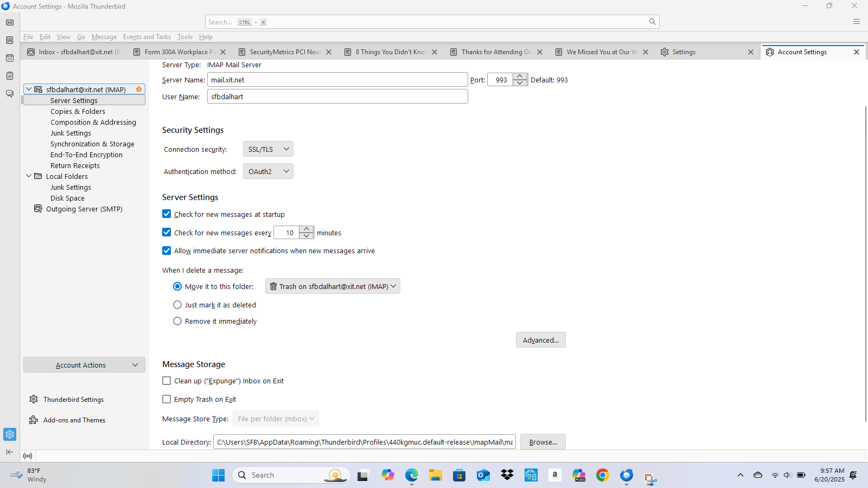Open Microsoft Store from taskbar
868x488 pixels.
[x=459, y=476]
